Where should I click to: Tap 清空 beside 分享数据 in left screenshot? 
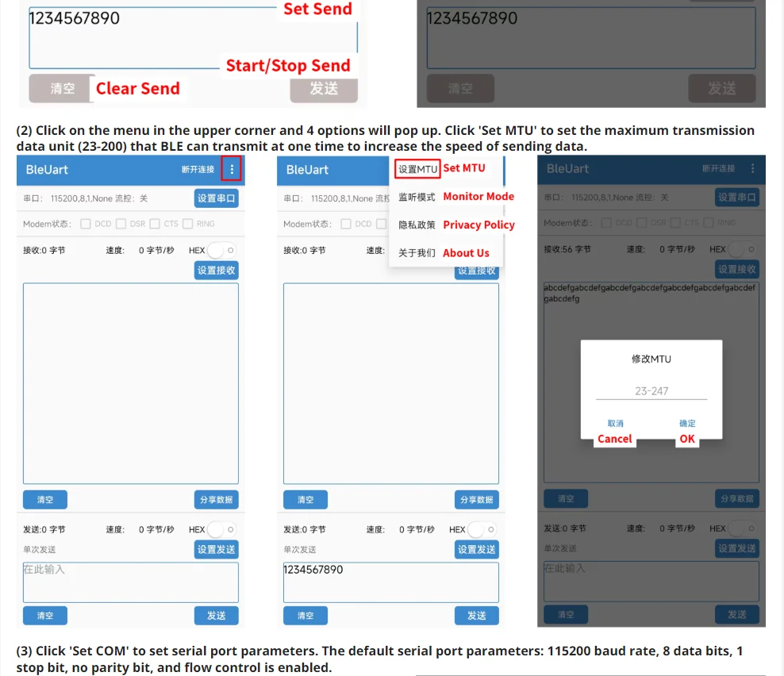point(45,500)
